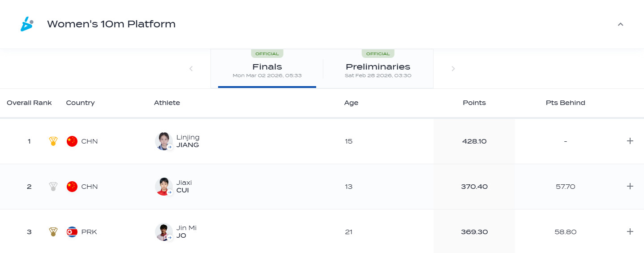Click the Overall Rank column header
This screenshot has height=253, width=644.
[x=29, y=103]
